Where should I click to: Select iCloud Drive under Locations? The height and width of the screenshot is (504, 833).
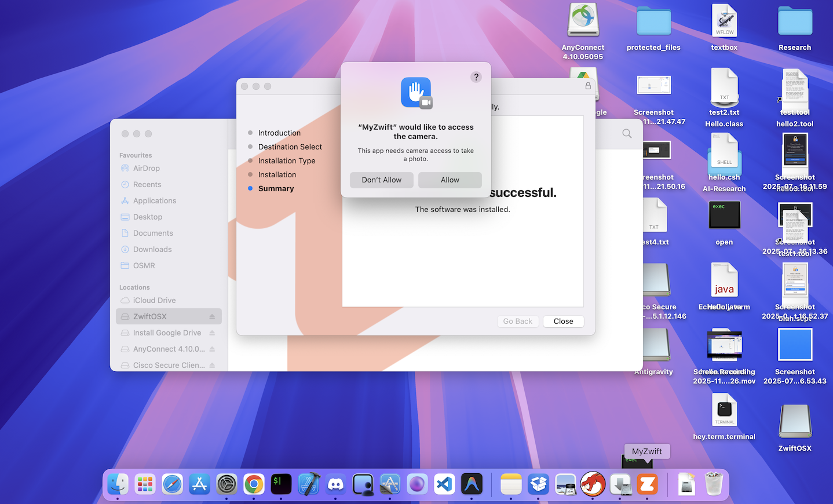click(x=154, y=301)
